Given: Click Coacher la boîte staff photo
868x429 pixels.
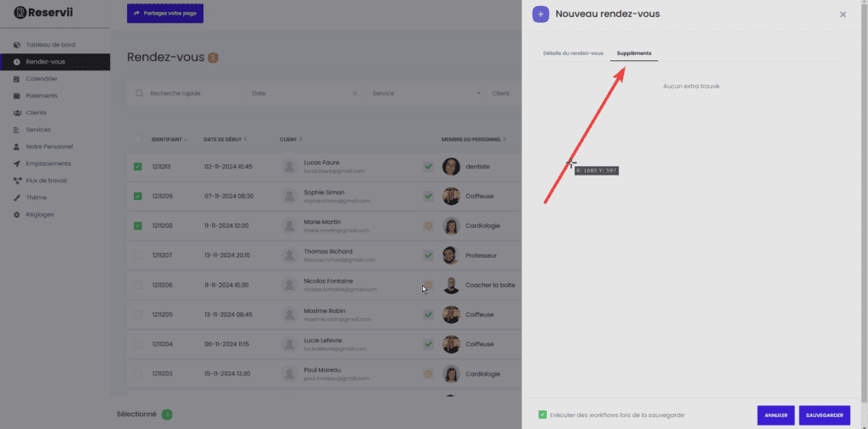Looking at the screenshot, I should pos(451,285).
